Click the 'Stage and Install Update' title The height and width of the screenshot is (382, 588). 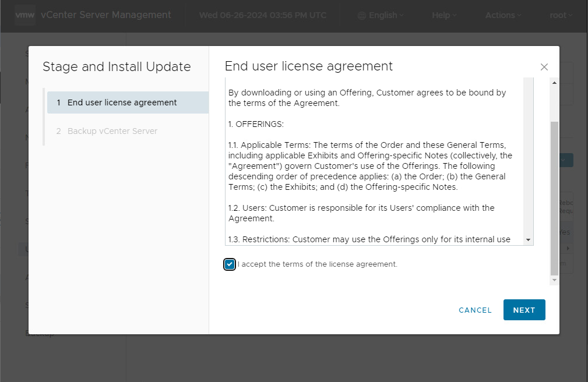(117, 66)
